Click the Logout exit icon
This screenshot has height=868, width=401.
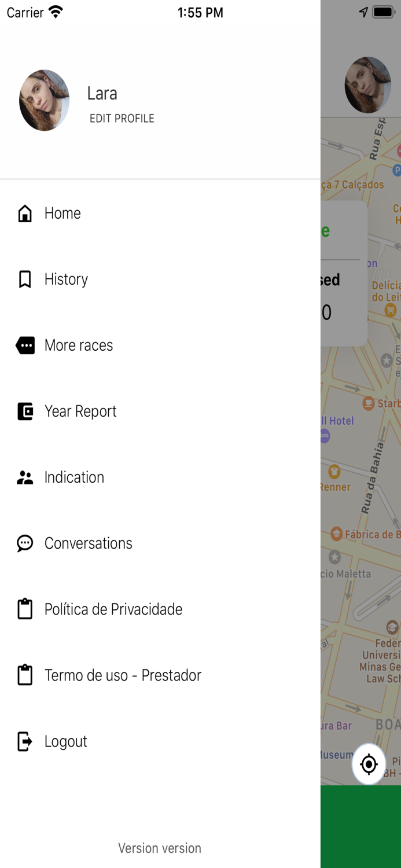(x=25, y=741)
